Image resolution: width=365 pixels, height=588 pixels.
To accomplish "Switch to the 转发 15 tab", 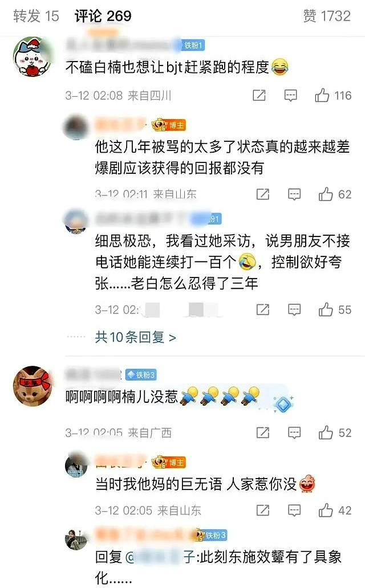I will (36, 16).
